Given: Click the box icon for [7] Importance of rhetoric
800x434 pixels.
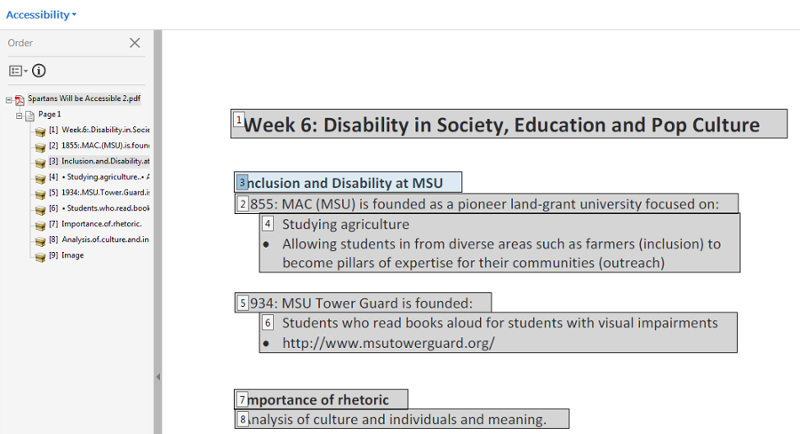Looking at the screenshot, I should pos(40,225).
